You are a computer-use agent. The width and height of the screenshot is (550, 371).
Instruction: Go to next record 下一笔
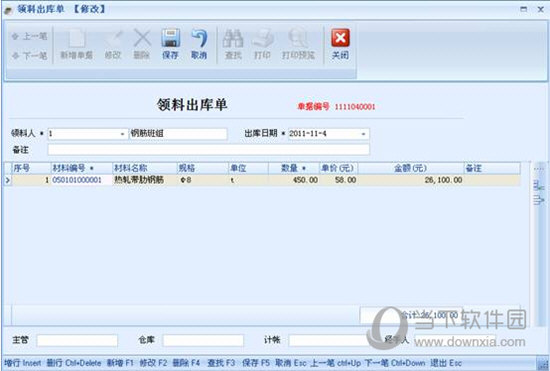[x=29, y=55]
